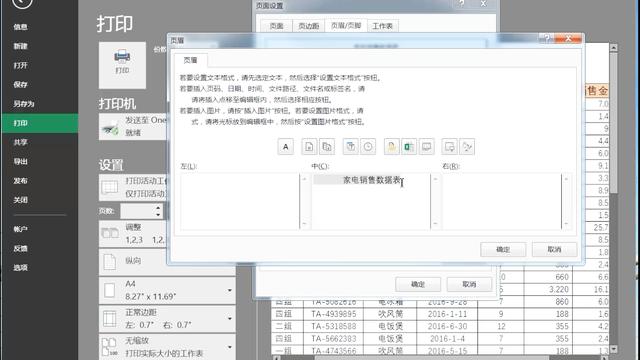Cancel the header dialog with 取消

[554, 249]
